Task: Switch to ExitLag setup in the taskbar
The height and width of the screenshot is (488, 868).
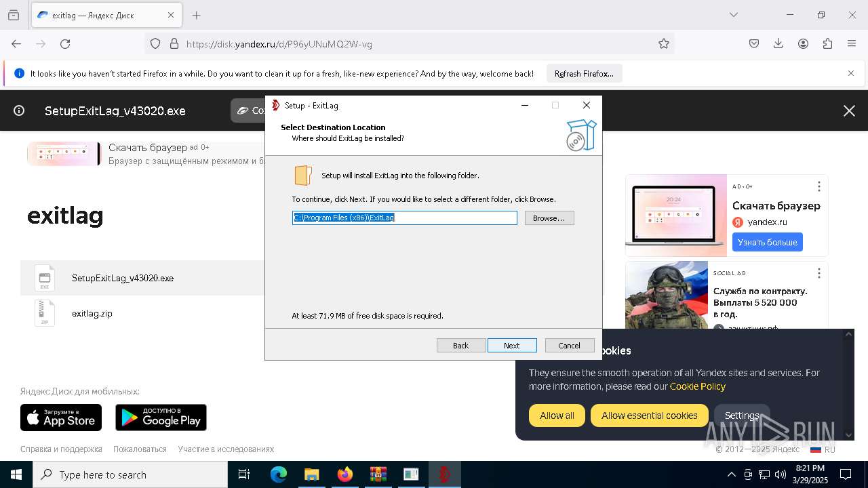Action: tap(445, 474)
